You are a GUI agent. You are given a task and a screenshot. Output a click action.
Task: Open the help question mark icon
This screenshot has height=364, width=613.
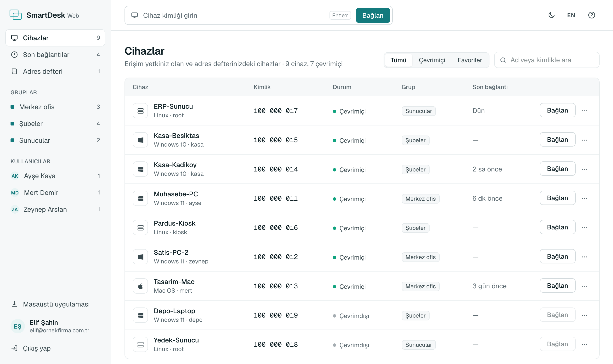tap(591, 15)
